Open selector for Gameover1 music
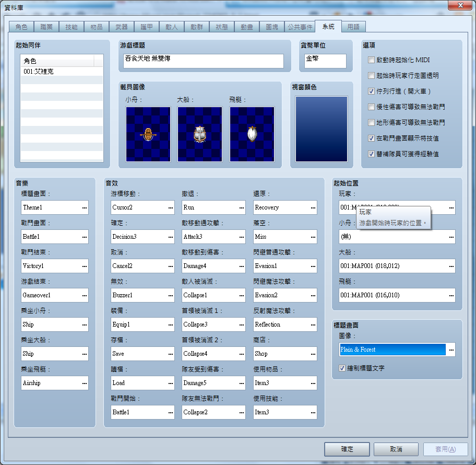This screenshot has height=465, width=476. [x=85, y=295]
